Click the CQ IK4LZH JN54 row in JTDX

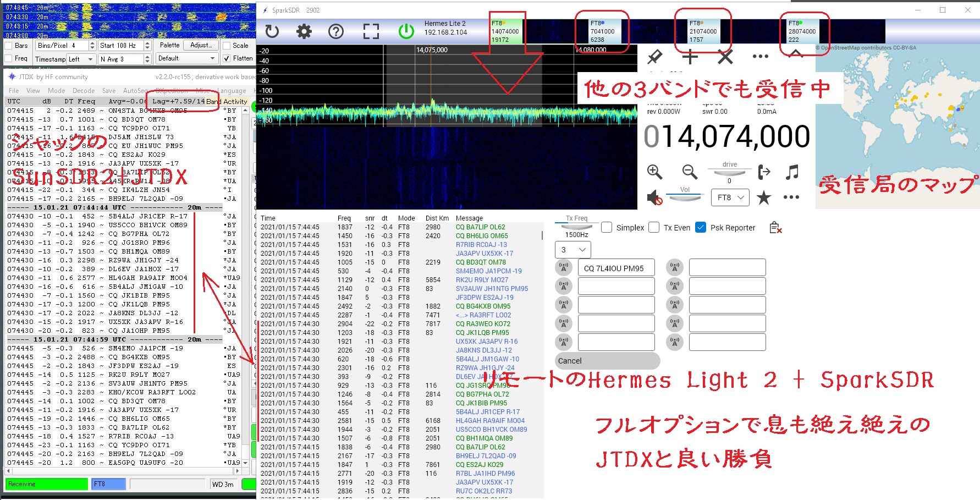pyautogui.click(x=122, y=190)
